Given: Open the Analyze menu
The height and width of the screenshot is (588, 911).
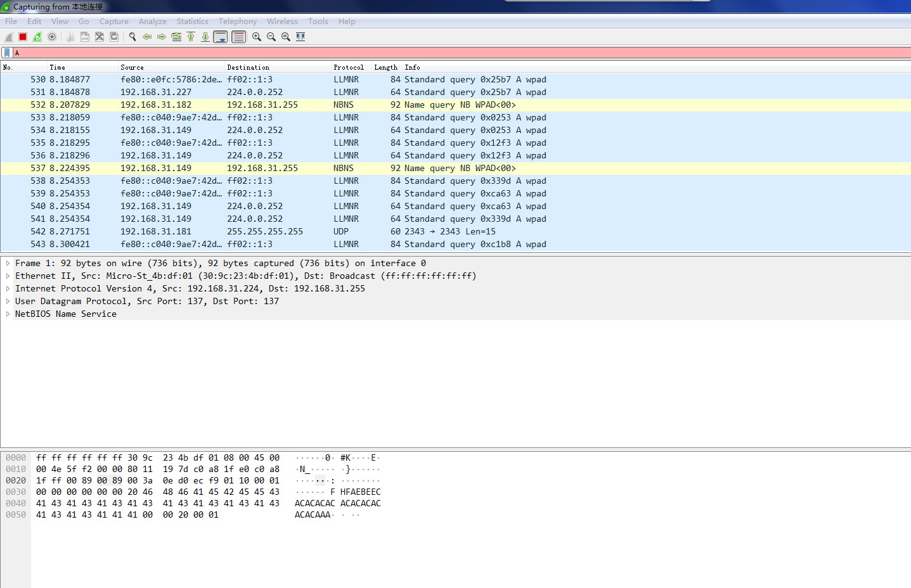Looking at the screenshot, I should 153,21.
